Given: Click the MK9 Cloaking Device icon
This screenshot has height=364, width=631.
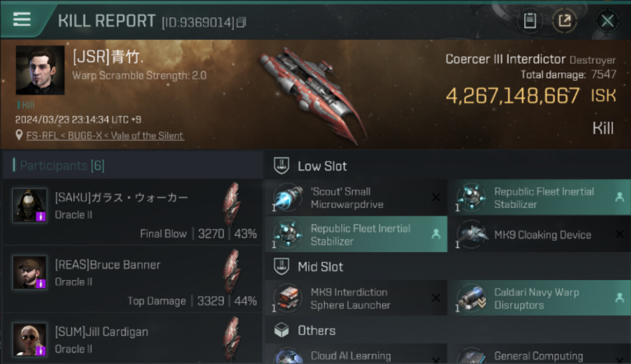Looking at the screenshot, I should click(x=472, y=235).
